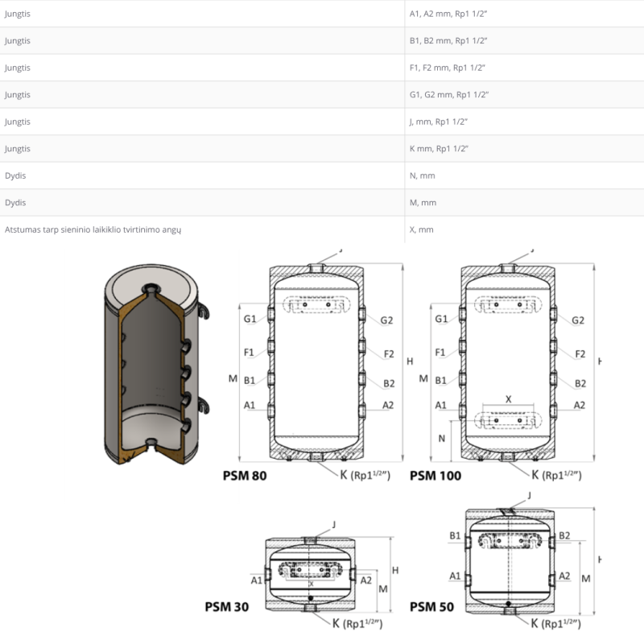Click the N dimension label in PSM 100
This screenshot has height=644, width=644.
point(441,439)
